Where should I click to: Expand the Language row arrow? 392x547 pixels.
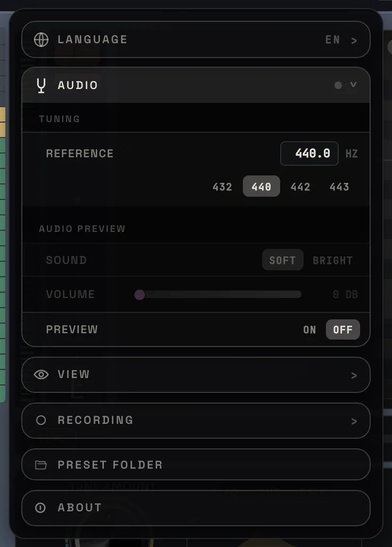[x=354, y=41]
